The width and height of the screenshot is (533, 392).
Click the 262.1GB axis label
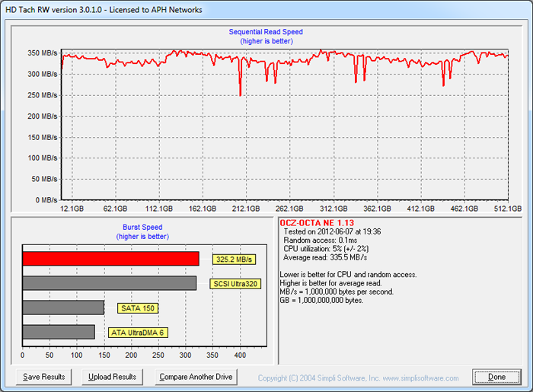(289, 208)
